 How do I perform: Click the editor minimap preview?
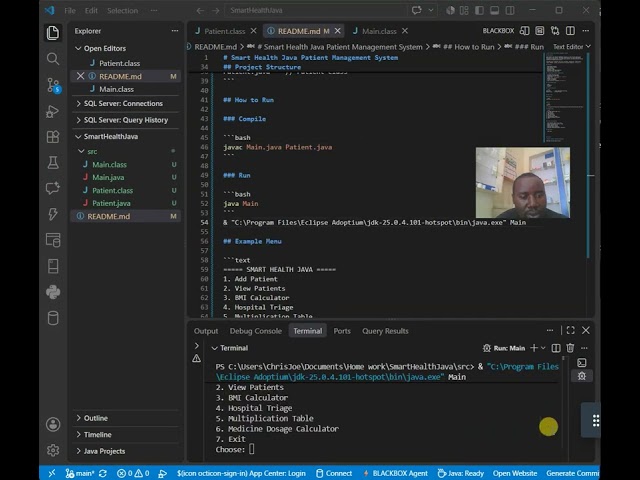(x=564, y=98)
